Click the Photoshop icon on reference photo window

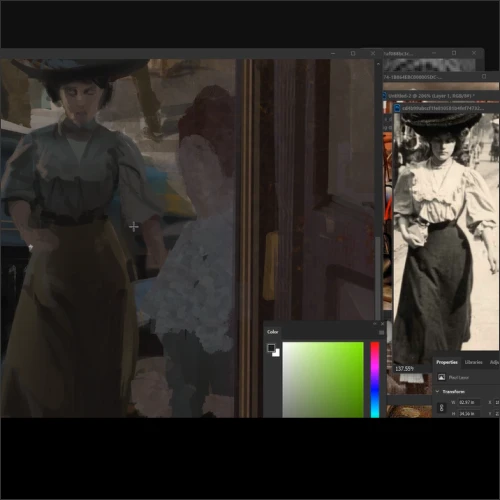pos(397,108)
